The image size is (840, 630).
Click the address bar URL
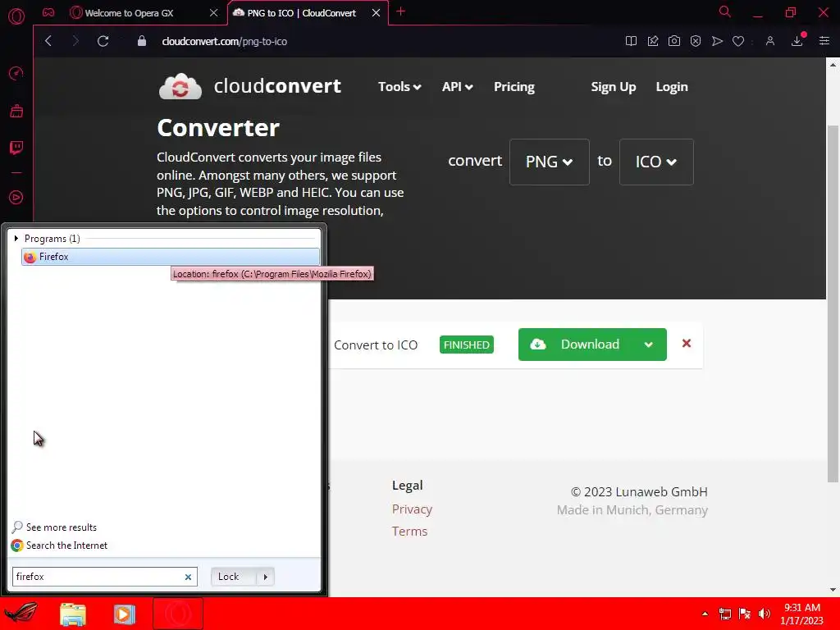(225, 41)
